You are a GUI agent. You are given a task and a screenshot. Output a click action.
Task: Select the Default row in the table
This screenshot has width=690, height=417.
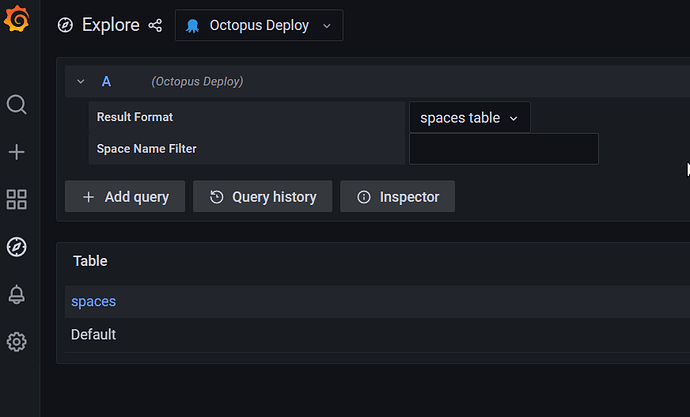[x=377, y=335]
